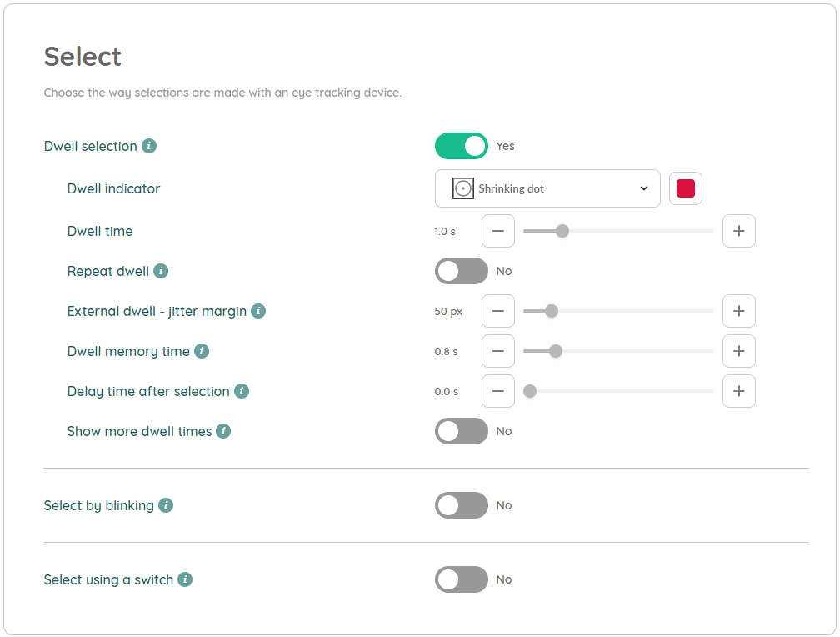Enable Repeat dwell
The height and width of the screenshot is (637, 840).
pyautogui.click(x=462, y=270)
